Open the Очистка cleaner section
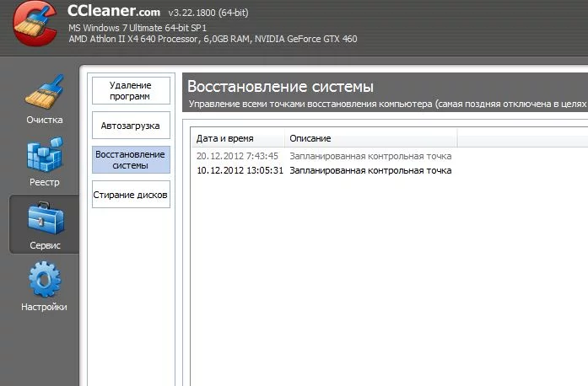The height and width of the screenshot is (386, 588). pyautogui.click(x=44, y=99)
